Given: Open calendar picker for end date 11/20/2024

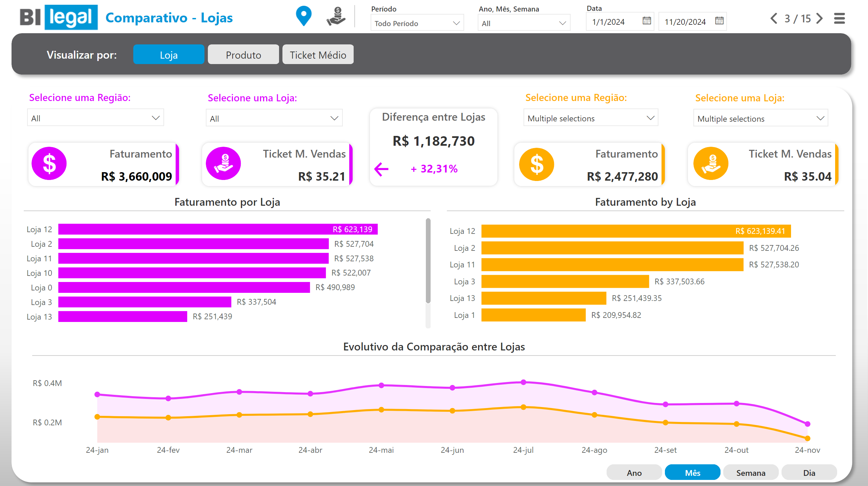Looking at the screenshot, I should (x=719, y=21).
